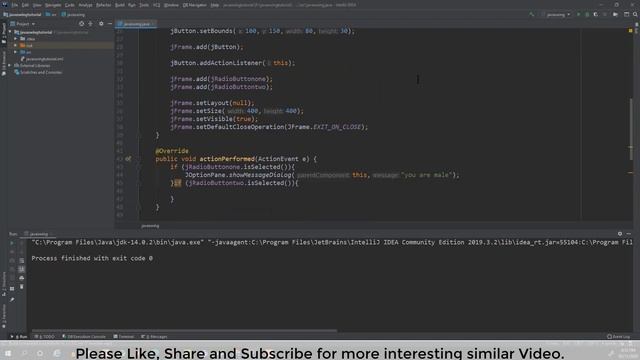The image size is (640, 360).
Task: Click the editor vertical scrollbar
Action: (x=631, y=129)
